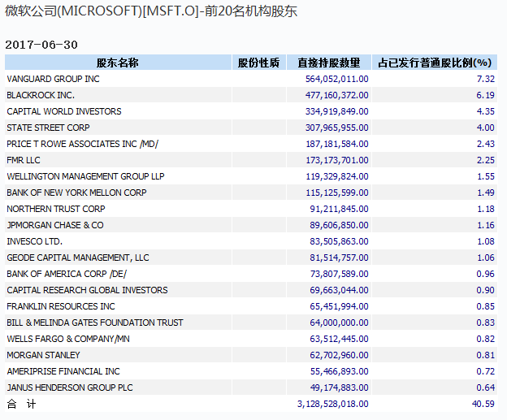Click the title 微软公司(MICROSOFT)[MSFT.O]-前20名机构股东
The image size is (507, 420).
point(151,11)
